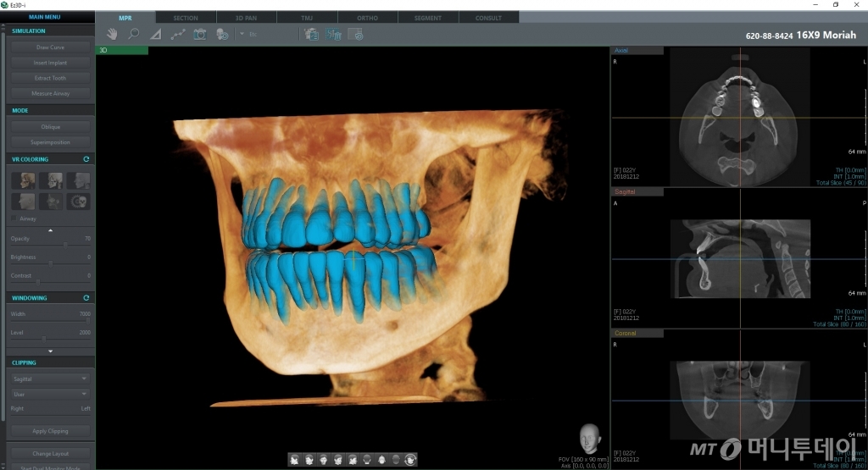The width and height of the screenshot is (868, 470).
Task: Select the Zoom magnifier tool
Action: [x=133, y=34]
